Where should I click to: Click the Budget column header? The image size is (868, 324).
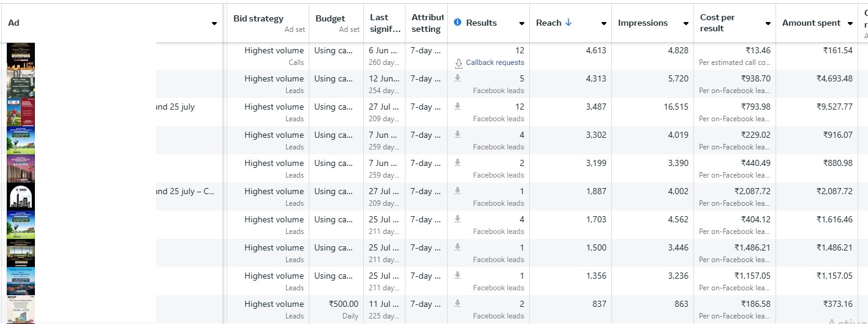point(330,18)
